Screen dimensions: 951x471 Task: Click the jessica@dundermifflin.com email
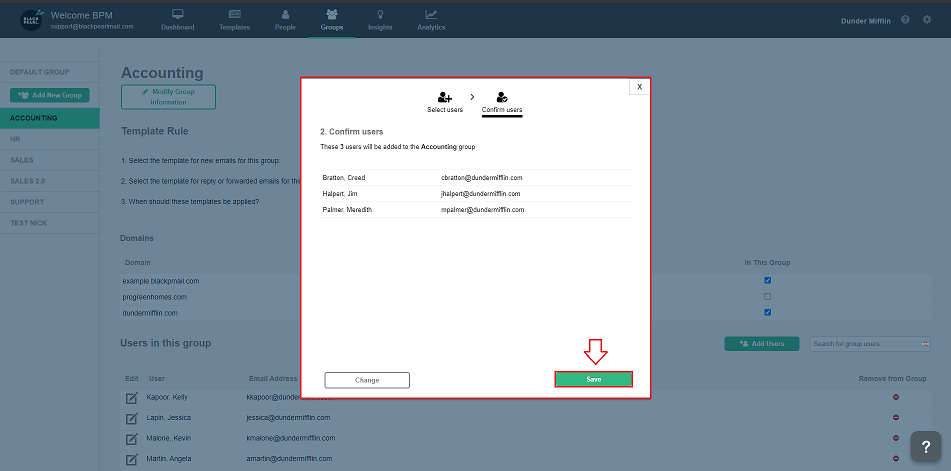pos(288,418)
